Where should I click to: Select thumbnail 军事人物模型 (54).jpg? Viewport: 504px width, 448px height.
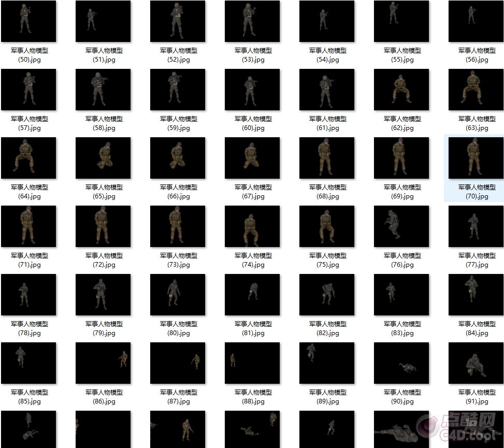(x=327, y=21)
